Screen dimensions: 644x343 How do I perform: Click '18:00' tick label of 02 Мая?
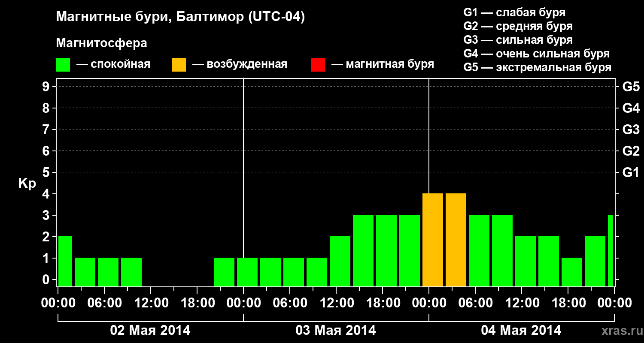pyautogui.click(x=197, y=303)
